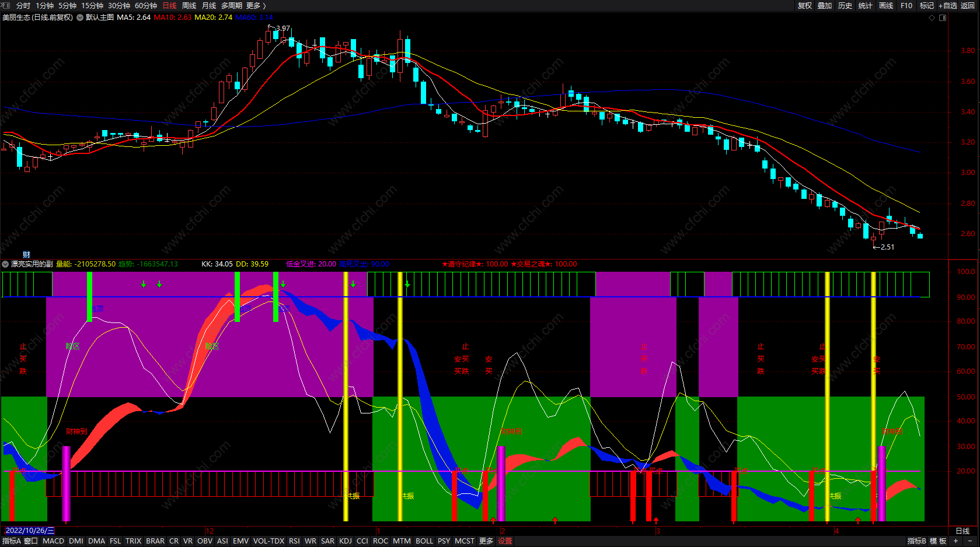Screen dimensions: 980x547
Task: Click the 标记 mark button
Action: click(927, 5)
